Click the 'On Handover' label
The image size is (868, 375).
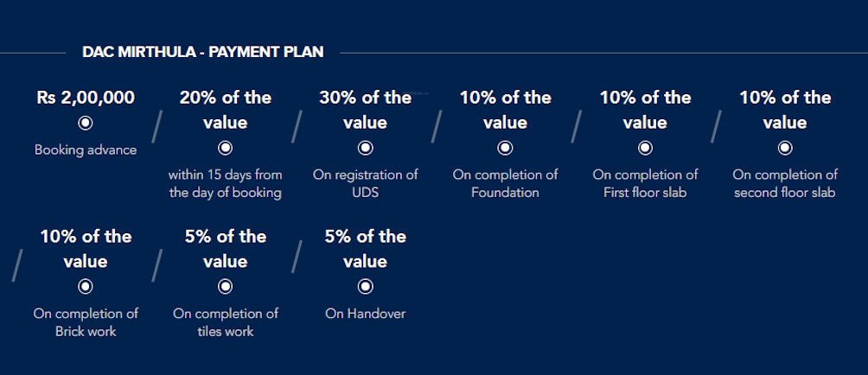366,315
